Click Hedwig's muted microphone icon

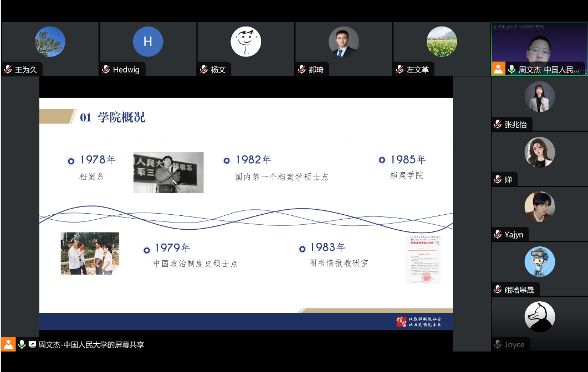(x=106, y=70)
